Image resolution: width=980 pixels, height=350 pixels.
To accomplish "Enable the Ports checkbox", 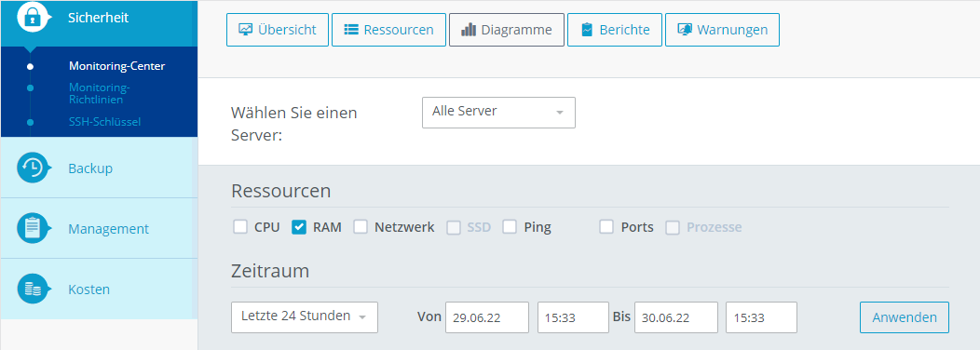I will [x=606, y=227].
